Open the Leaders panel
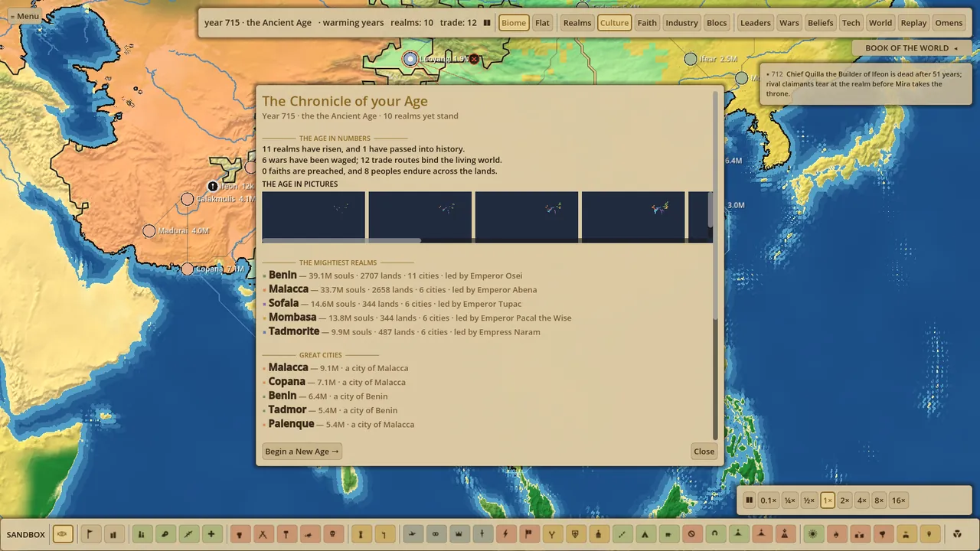Viewport: 980px width, 551px height. [756, 23]
